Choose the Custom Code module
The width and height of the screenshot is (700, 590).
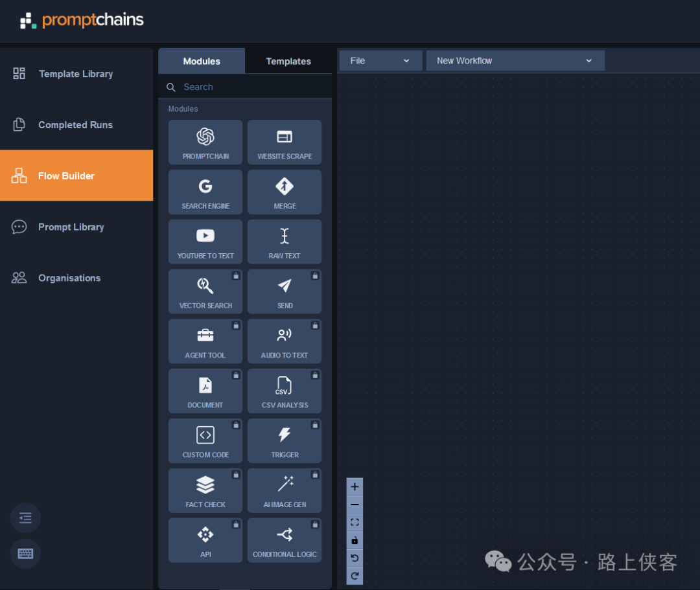[205, 440]
